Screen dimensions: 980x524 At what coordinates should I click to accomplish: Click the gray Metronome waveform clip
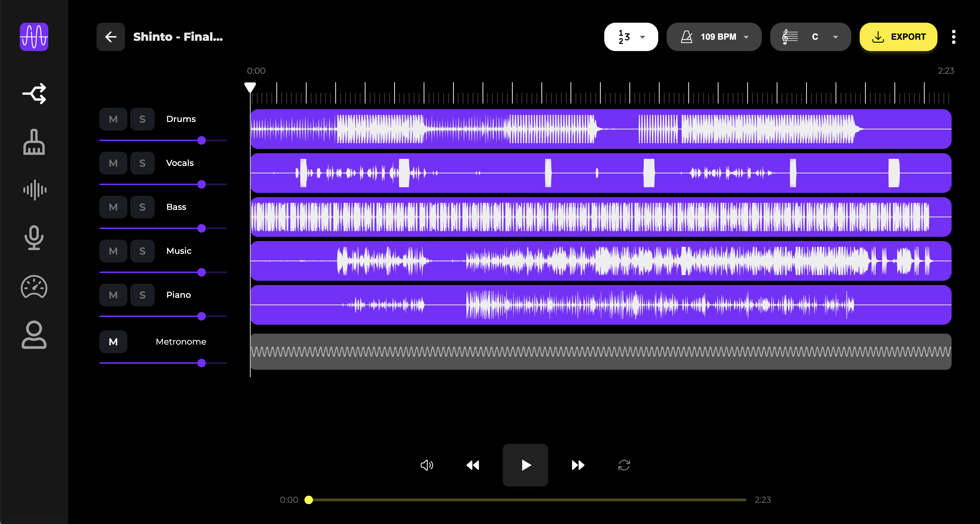click(601, 352)
